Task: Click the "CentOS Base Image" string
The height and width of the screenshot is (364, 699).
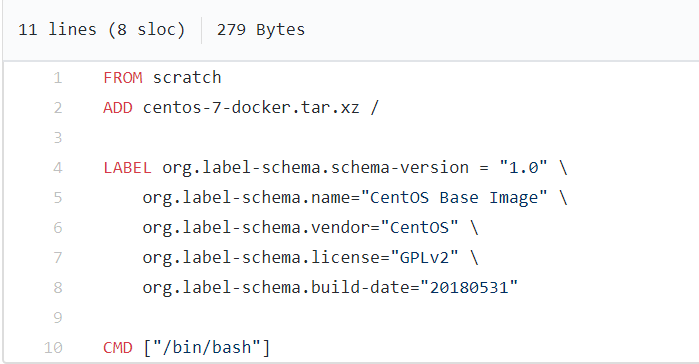Action: [454, 197]
